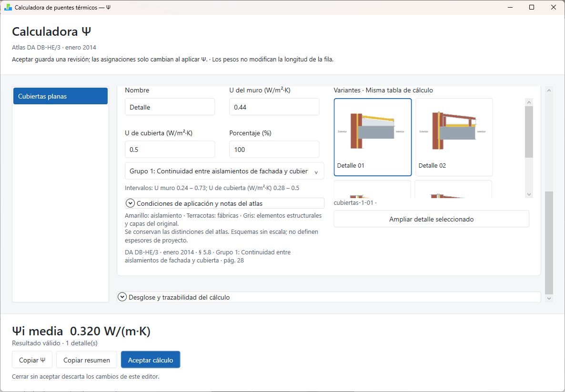565x392 pixels.
Task: Click the Copiar resumen button
Action: point(87,360)
